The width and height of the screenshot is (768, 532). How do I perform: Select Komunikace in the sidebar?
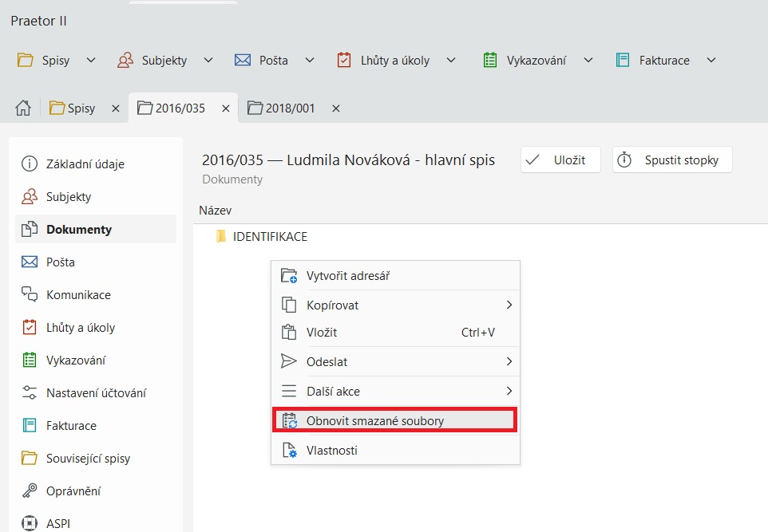tap(79, 295)
